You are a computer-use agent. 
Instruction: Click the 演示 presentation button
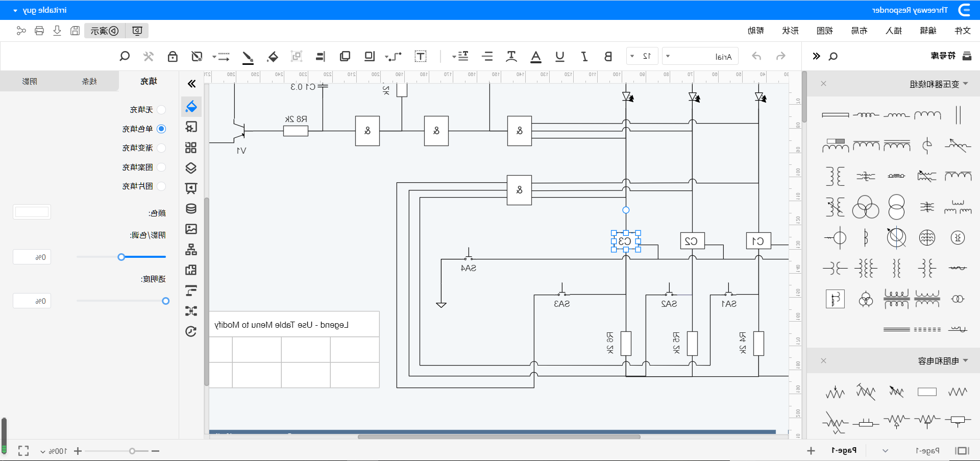[x=104, y=31]
